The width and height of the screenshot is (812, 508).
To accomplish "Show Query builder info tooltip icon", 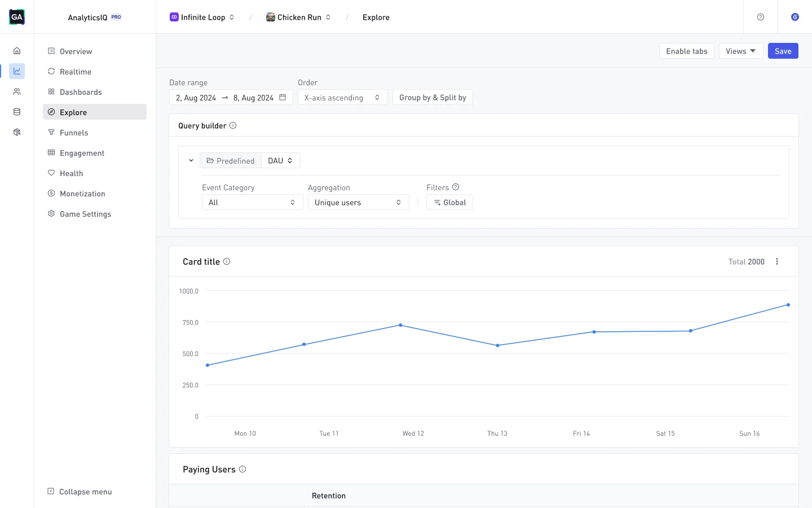I will click(233, 125).
